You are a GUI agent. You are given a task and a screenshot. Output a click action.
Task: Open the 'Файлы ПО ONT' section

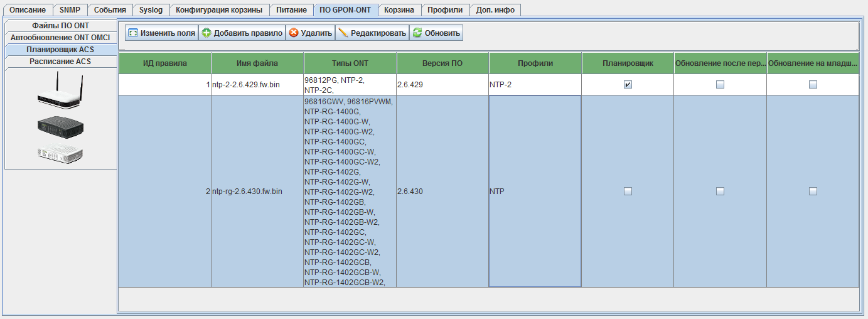coord(60,26)
